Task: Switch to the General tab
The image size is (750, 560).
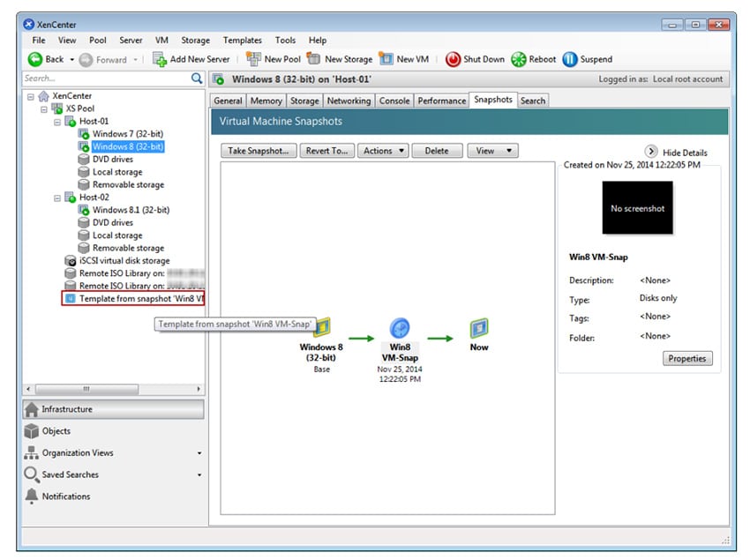Action: (228, 101)
